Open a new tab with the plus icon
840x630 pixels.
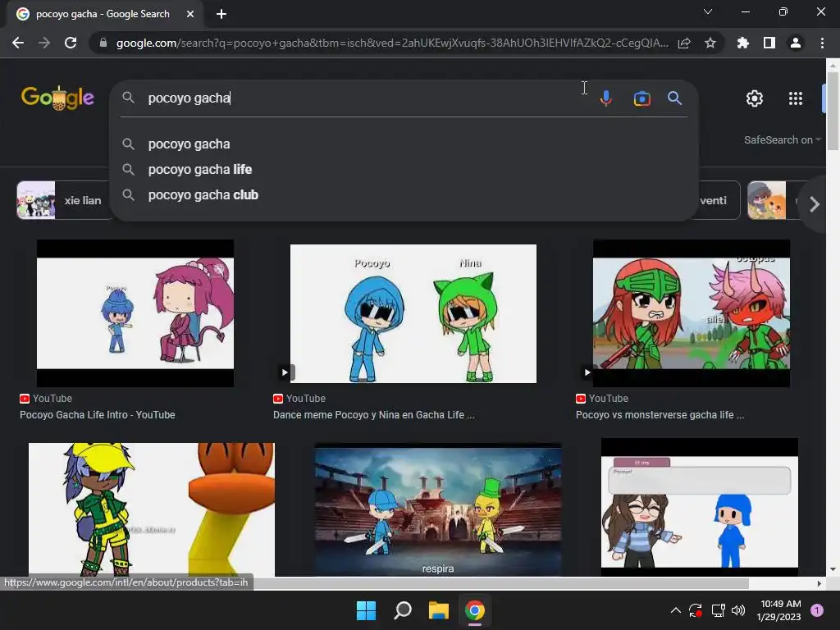221,14
